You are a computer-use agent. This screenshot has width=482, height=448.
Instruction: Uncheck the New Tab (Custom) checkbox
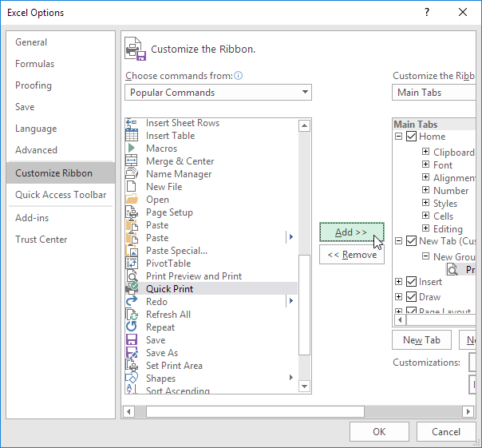[x=411, y=241]
